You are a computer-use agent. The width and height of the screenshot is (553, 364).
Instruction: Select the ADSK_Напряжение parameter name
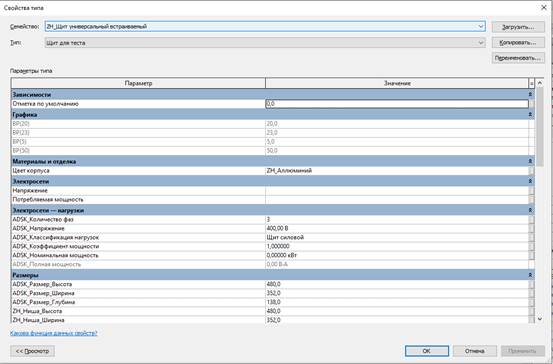point(38,229)
